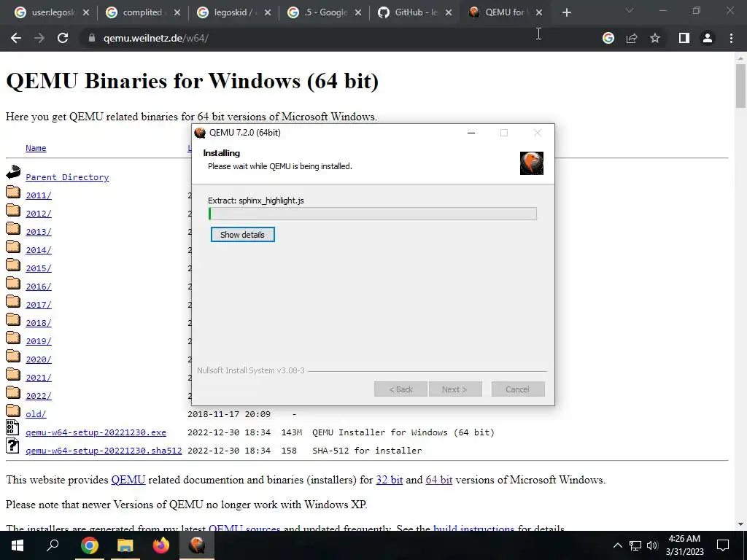Click the Chrome taskbar icon
The height and width of the screenshot is (560, 747).
pos(90,545)
